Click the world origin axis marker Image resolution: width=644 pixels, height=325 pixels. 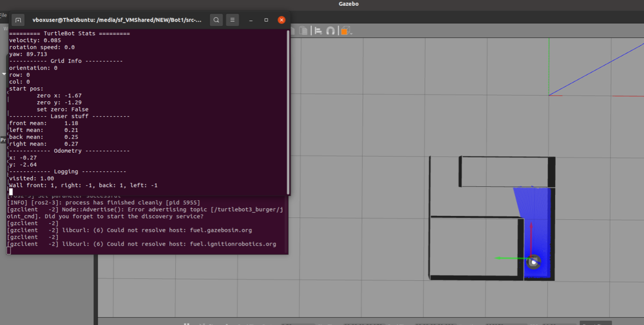tap(549, 95)
